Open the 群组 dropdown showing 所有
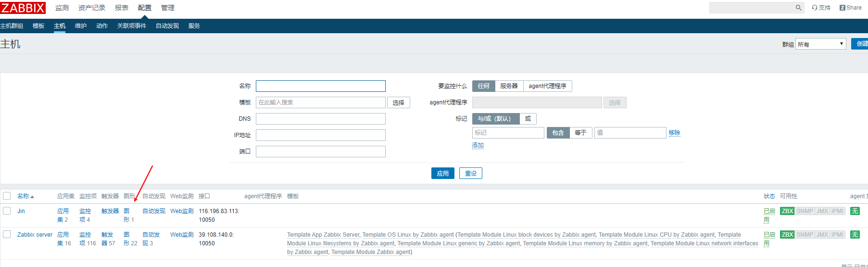868x267 pixels. [820, 44]
